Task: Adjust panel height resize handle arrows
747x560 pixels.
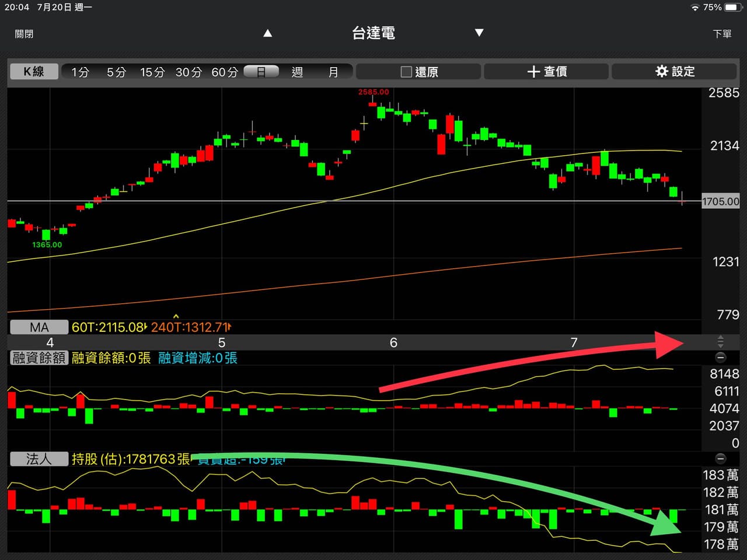Action: click(721, 342)
